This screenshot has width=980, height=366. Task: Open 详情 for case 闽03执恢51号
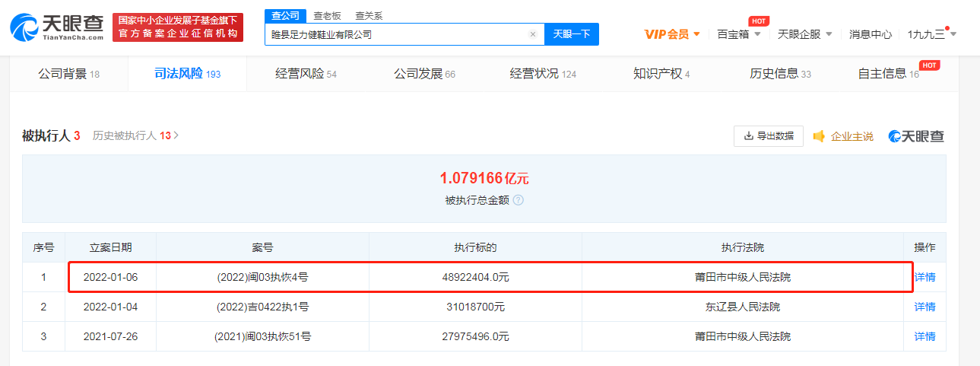tap(924, 336)
